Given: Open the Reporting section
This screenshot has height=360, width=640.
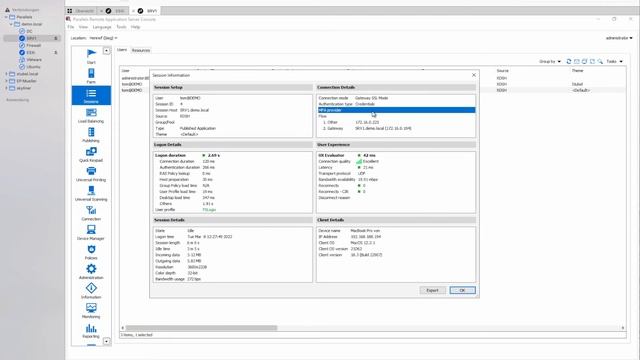Looking at the screenshot, I should click(91, 331).
